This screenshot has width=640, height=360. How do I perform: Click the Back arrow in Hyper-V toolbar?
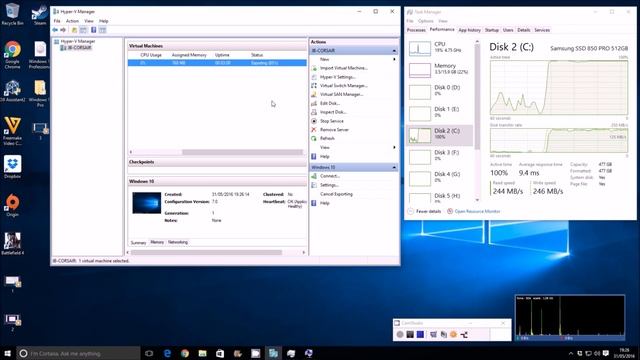pyautogui.click(x=55, y=30)
